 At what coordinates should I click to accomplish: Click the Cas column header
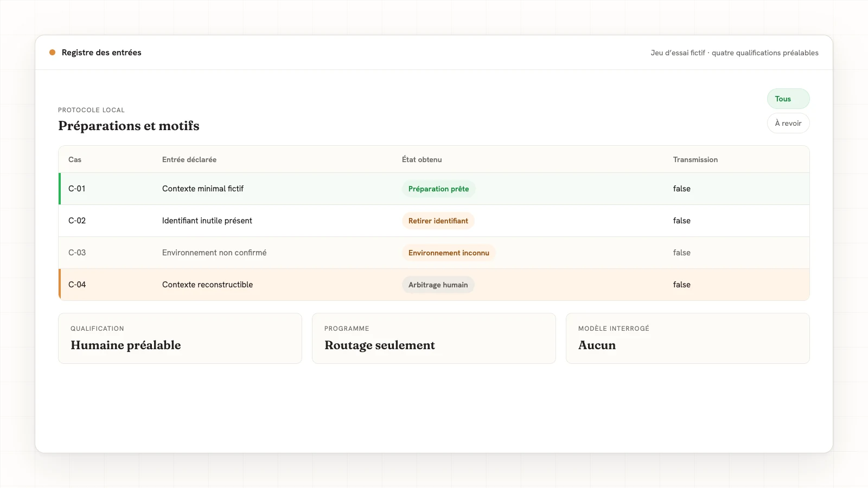75,159
